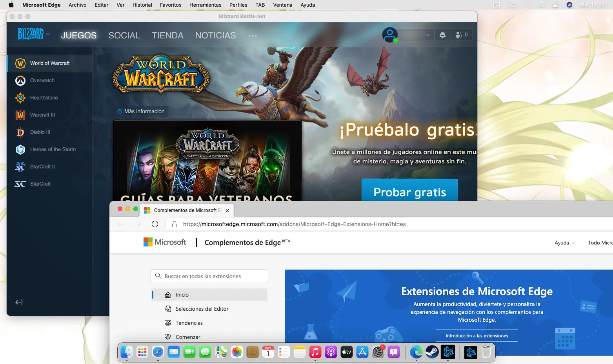Activate Siri in the menu bar
The width and height of the screenshot is (613, 364).
point(569,5)
